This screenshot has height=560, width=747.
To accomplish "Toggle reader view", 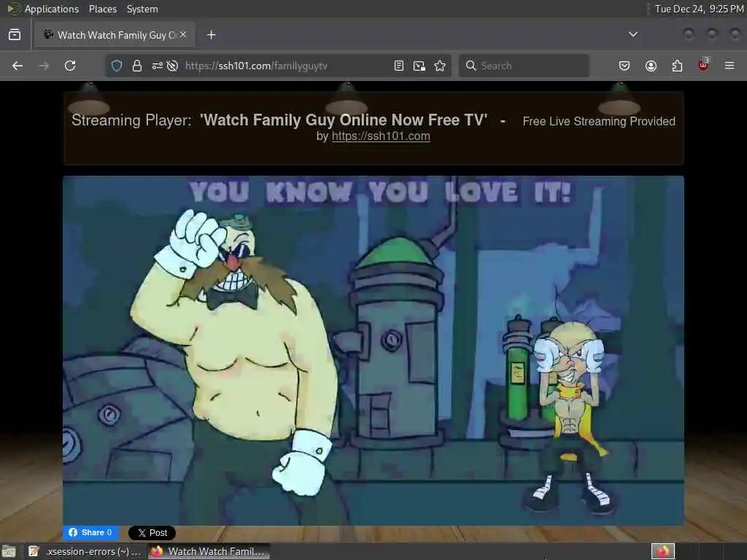I will tap(399, 66).
